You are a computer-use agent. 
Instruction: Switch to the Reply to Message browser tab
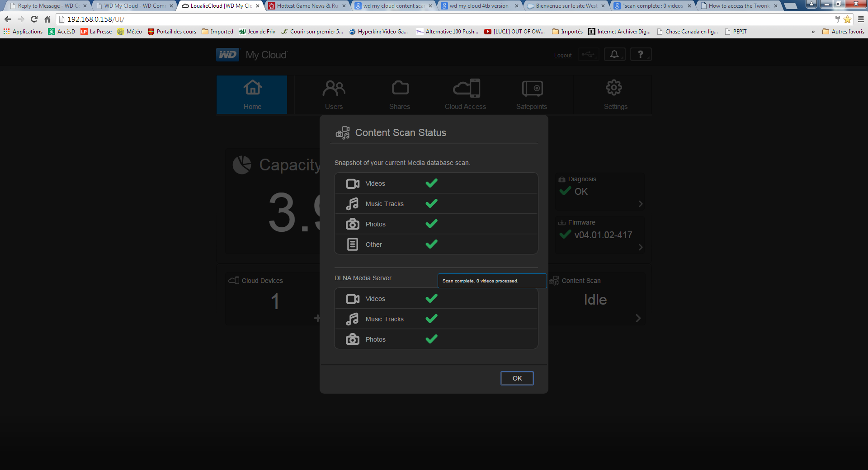pos(47,6)
